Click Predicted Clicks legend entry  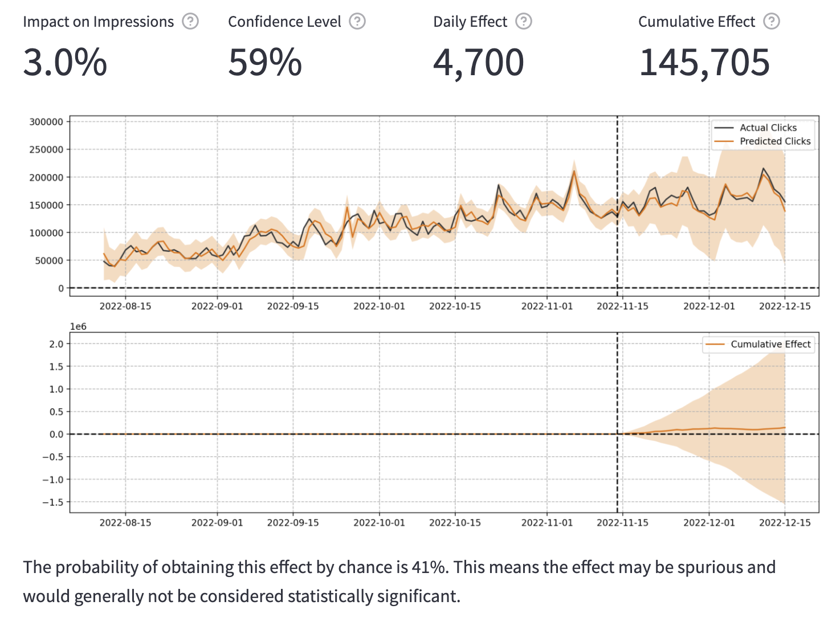point(774,141)
